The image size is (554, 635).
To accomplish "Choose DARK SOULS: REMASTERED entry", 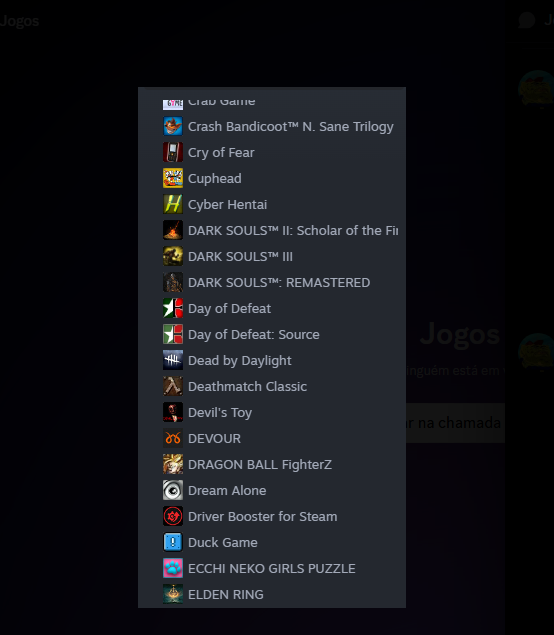I will click(272, 282).
